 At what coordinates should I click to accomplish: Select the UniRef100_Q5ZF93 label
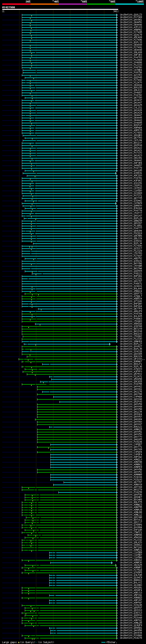point(131,402)
